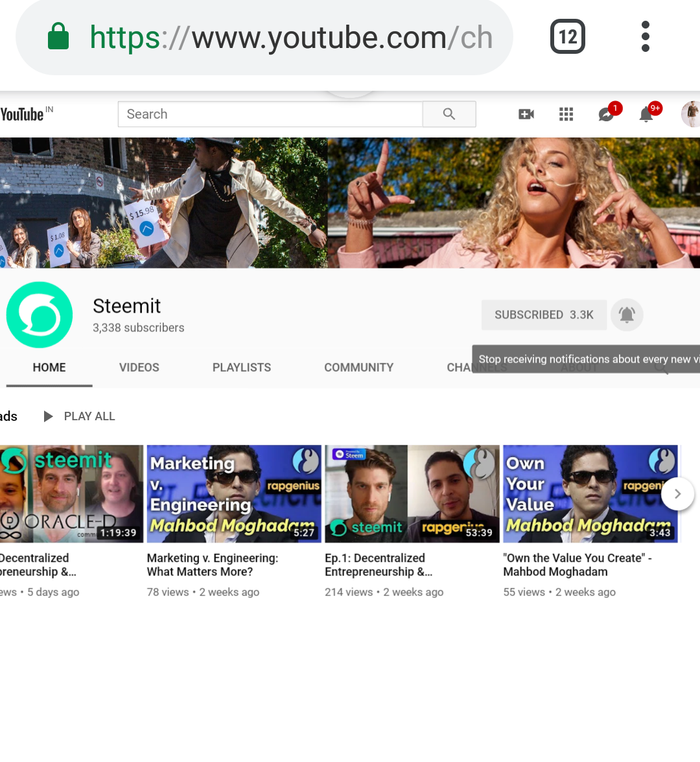Click the 3,338 subscribers count
This screenshot has width=700, height=762.
139,328
